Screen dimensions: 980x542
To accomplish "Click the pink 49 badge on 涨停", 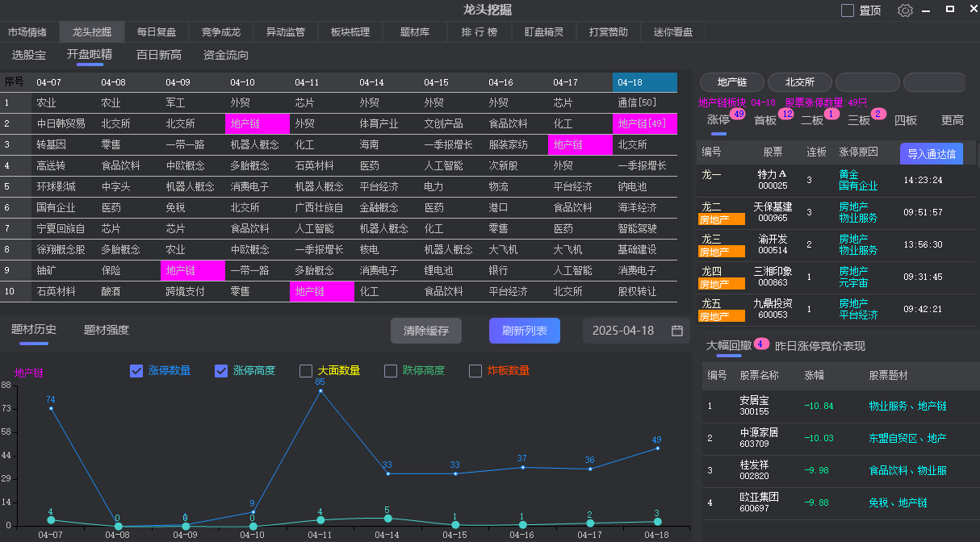I will (x=737, y=114).
